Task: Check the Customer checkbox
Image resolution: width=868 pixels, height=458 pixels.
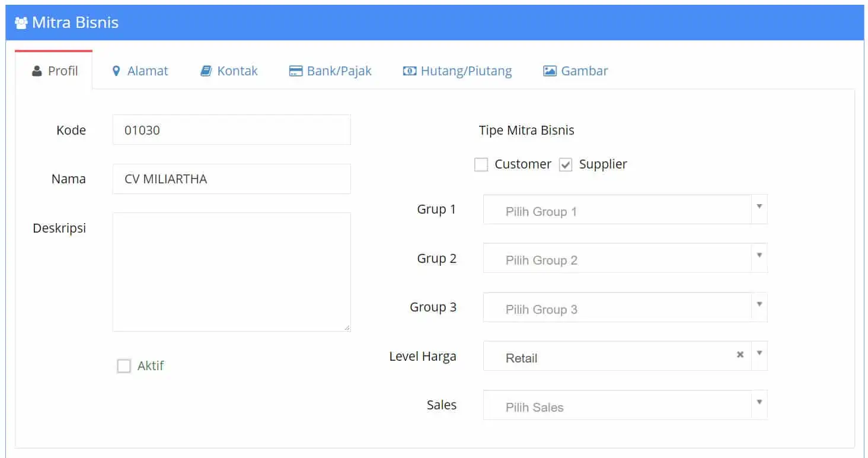Action: (481, 165)
